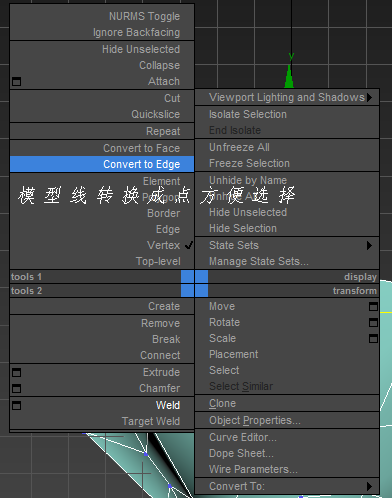
Task: Open Rotate transform settings box
Action: pyautogui.click(x=373, y=322)
